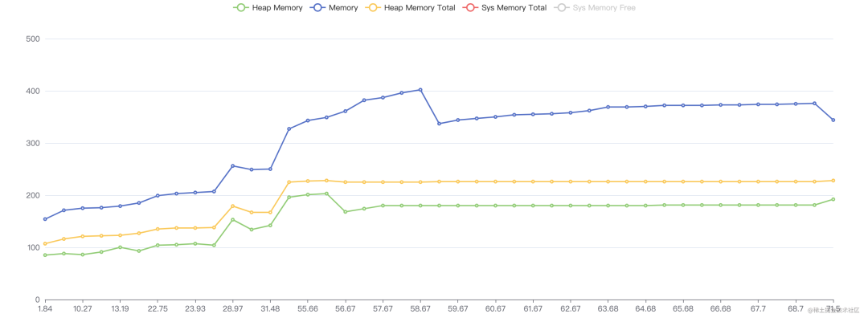Click the green Heap Memory point at 28.97
868x322 pixels.
click(x=232, y=220)
